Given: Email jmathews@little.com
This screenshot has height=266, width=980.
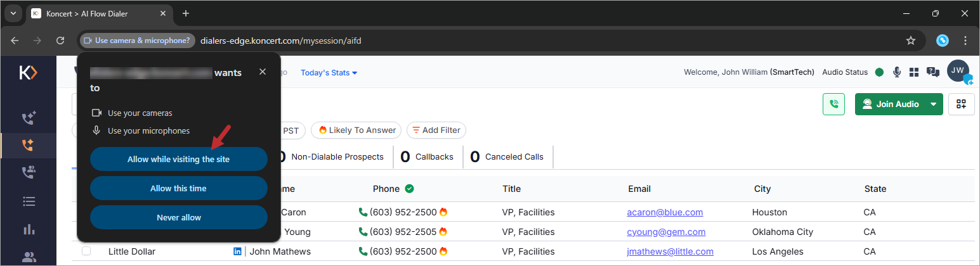Looking at the screenshot, I should tap(669, 251).
